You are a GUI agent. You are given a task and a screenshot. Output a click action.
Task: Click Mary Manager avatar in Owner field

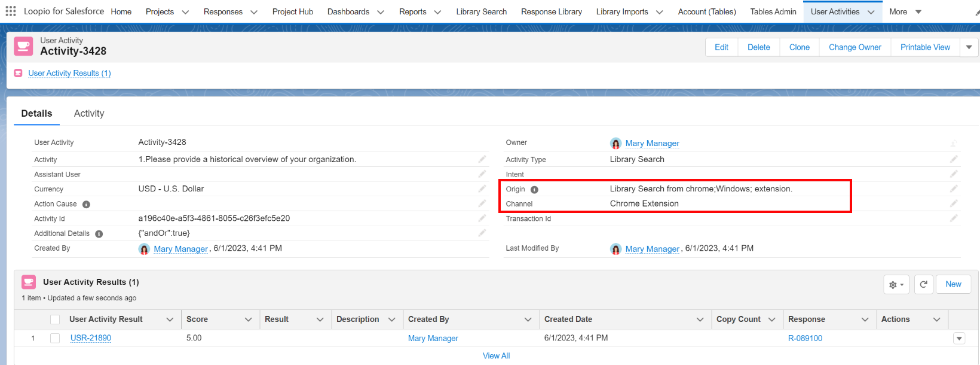[616, 144]
